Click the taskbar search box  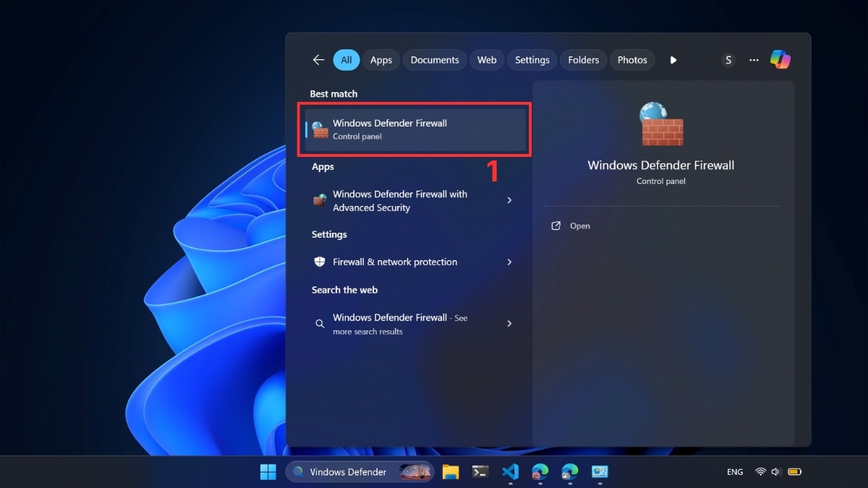(x=359, y=472)
